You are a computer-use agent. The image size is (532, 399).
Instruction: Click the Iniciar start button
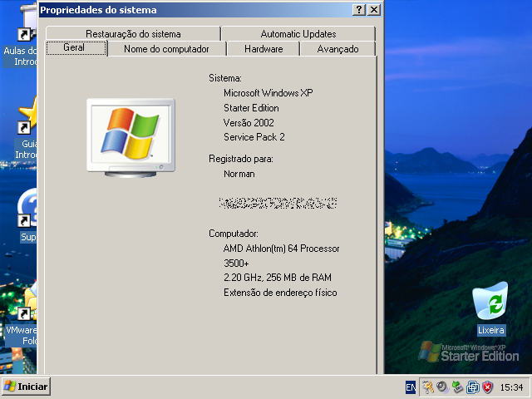tap(27, 387)
